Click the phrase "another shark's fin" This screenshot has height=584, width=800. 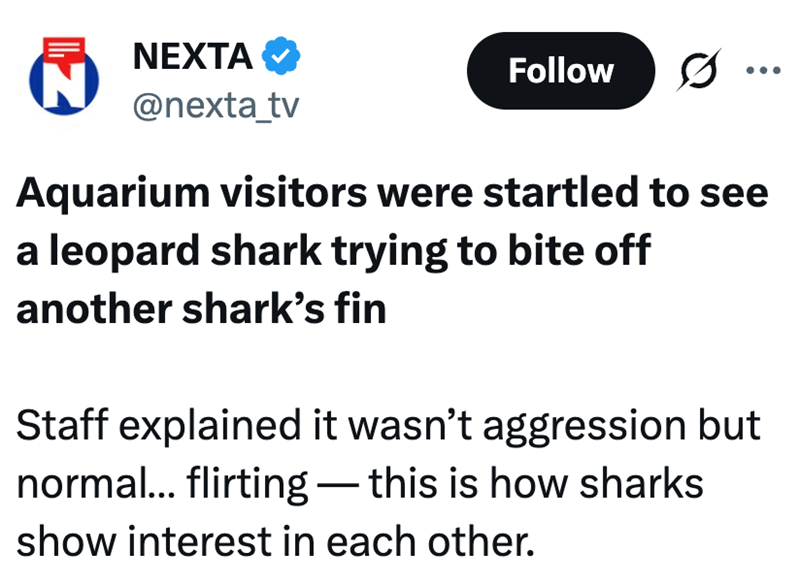tap(201, 308)
